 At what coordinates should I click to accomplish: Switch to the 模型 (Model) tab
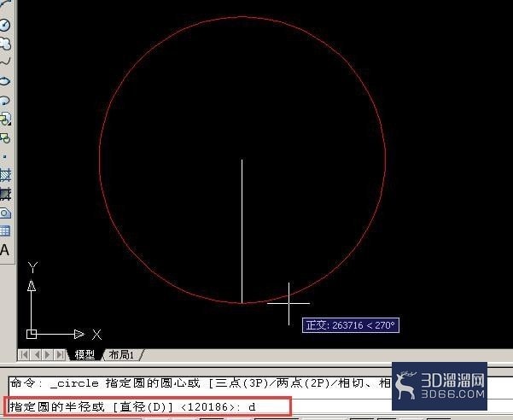pyautogui.click(x=85, y=354)
